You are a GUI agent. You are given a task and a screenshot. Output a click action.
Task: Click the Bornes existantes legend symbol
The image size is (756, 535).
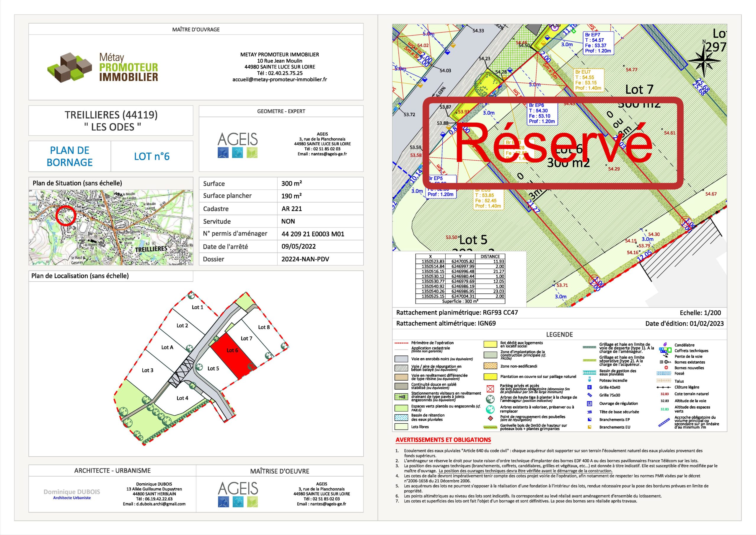tap(665, 362)
